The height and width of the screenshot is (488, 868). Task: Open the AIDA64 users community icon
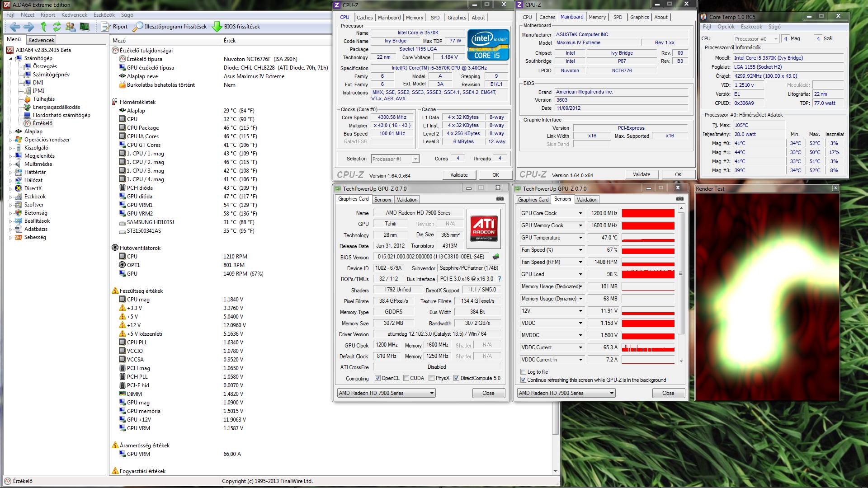coord(71,27)
